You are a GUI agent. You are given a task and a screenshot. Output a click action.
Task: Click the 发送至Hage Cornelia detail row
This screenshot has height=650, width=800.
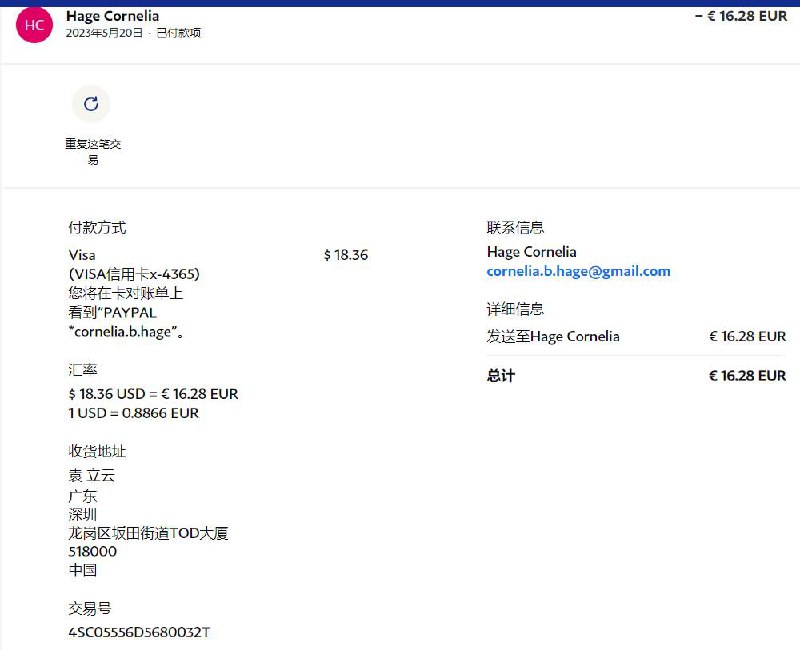553,336
